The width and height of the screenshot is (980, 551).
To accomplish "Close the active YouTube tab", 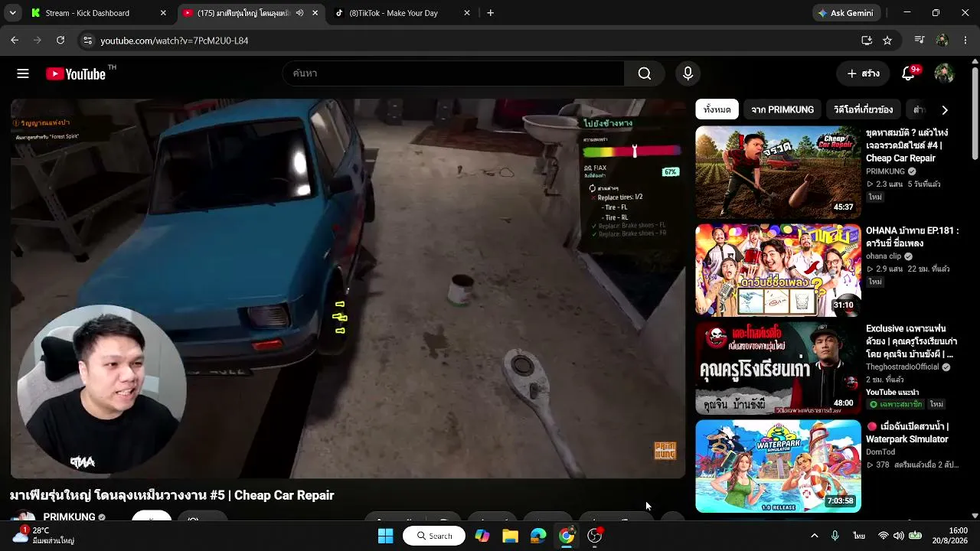I will click(315, 13).
